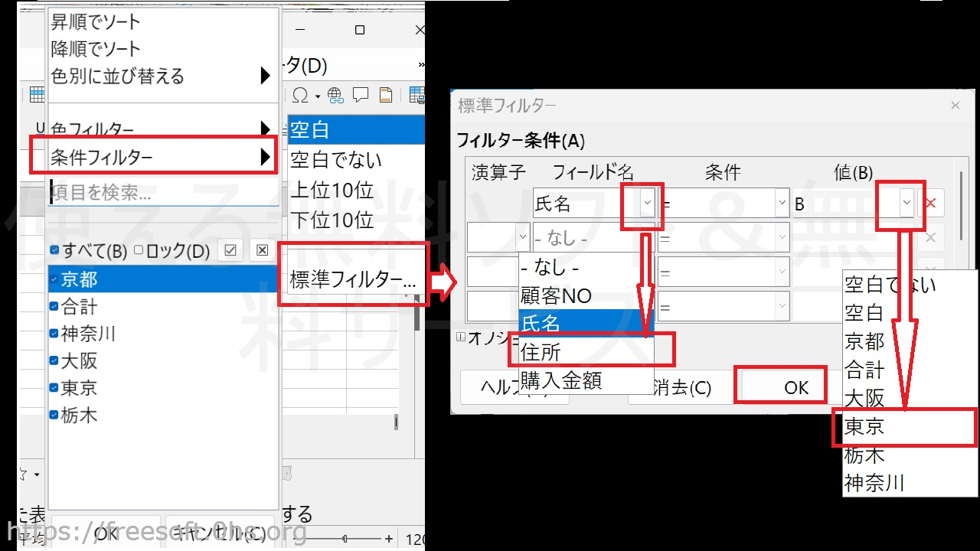This screenshot has height=551, width=980.
Task: Click the zoom slider in status bar
Action: tap(345, 539)
